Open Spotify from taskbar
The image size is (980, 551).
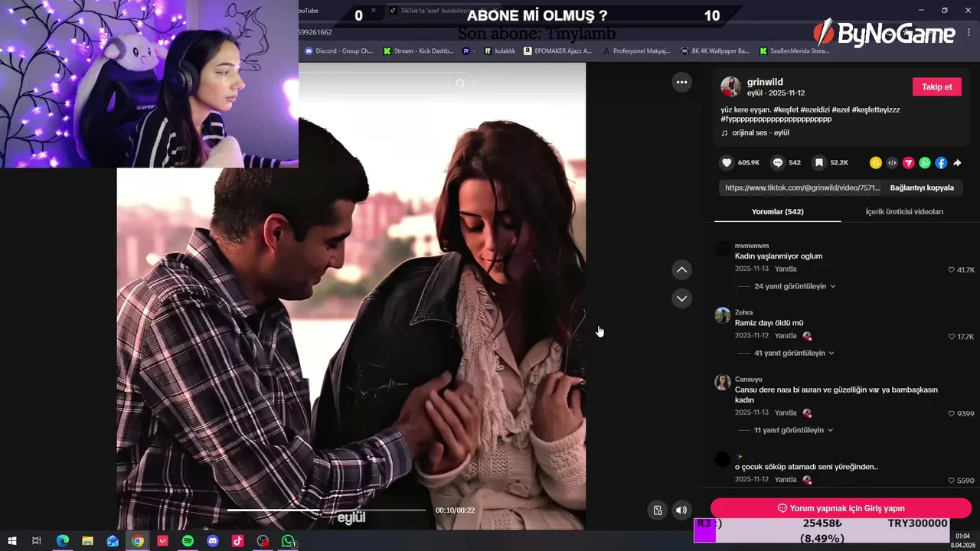pyautogui.click(x=188, y=541)
